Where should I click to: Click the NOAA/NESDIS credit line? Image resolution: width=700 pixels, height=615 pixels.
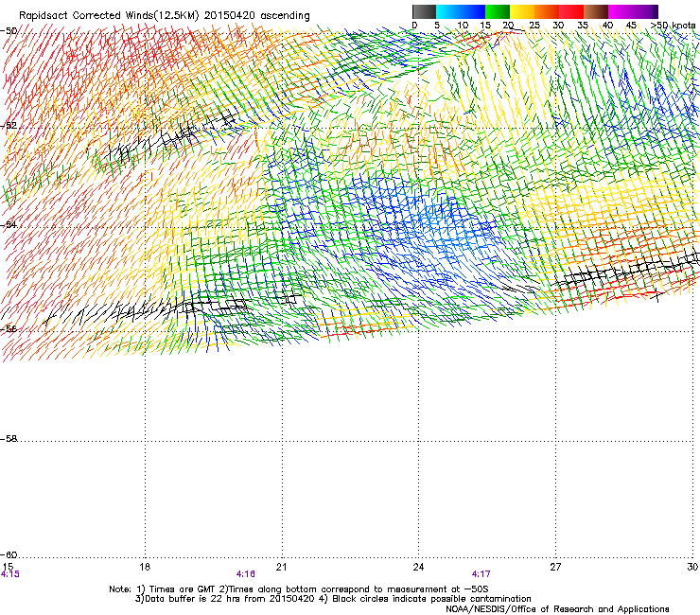[557, 609]
